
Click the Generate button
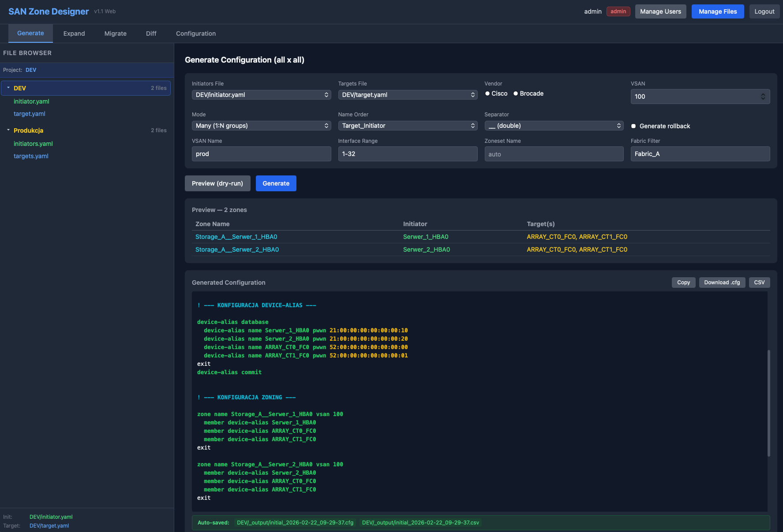point(276,183)
